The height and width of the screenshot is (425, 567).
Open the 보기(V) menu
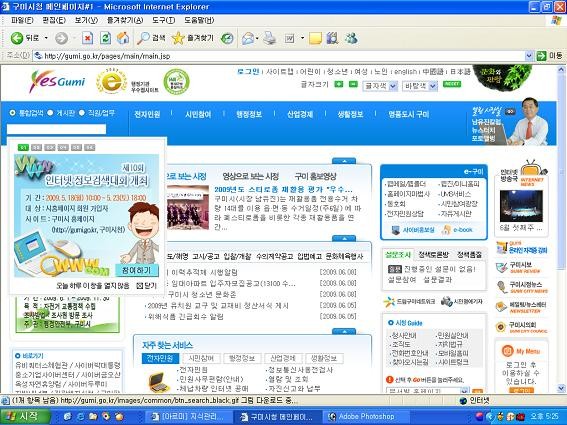point(86,20)
